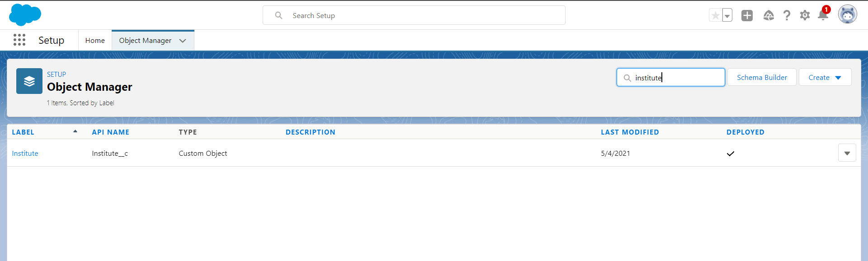Open the App Launcher grid icon
The image size is (868, 261).
19,40
